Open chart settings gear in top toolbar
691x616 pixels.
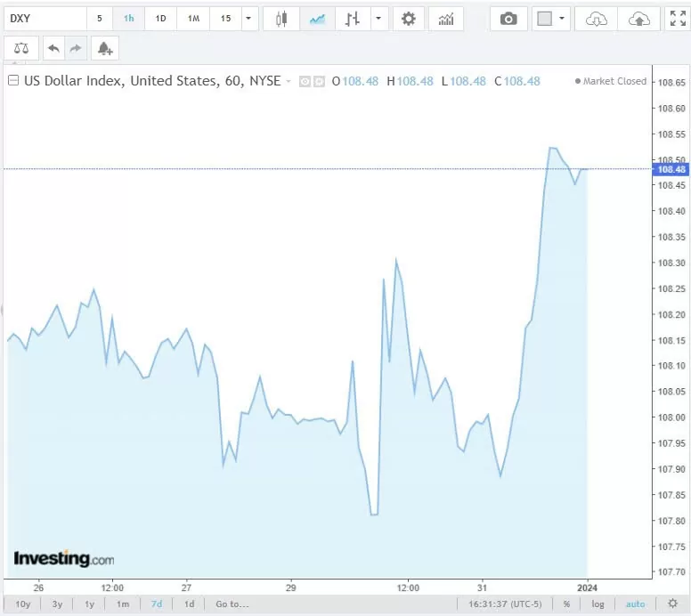(x=409, y=19)
